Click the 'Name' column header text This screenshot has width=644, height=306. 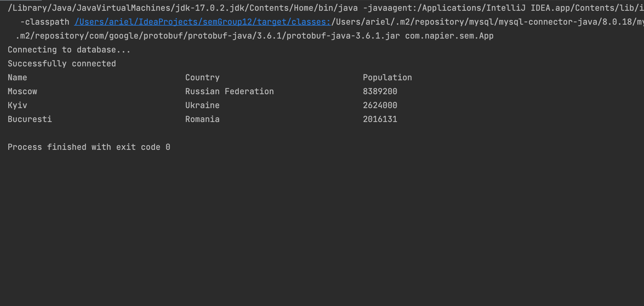(x=17, y=77)
